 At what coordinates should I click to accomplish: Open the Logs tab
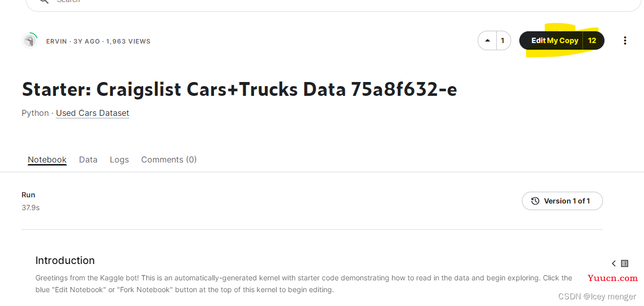119,159
